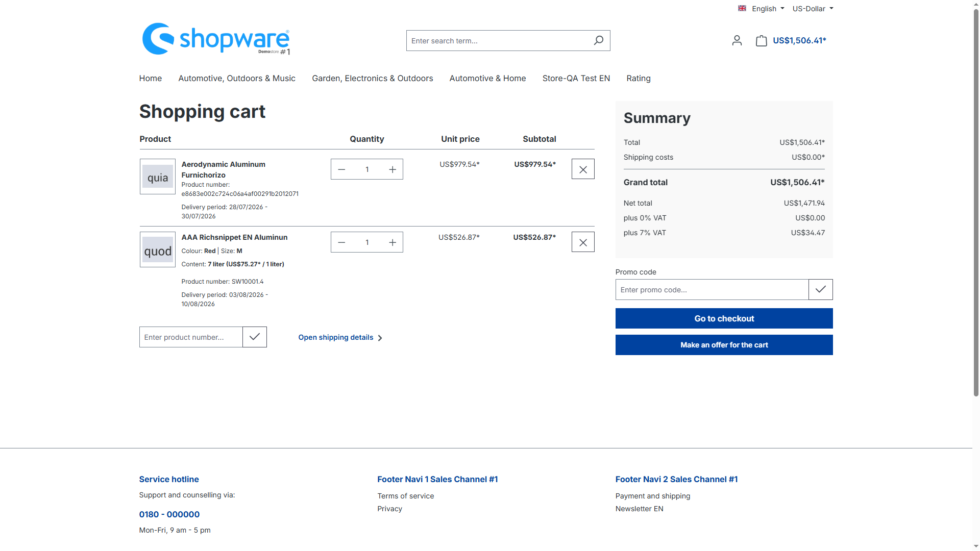
Task: Focus the promo code input field
Action: [x=712, y=289]
